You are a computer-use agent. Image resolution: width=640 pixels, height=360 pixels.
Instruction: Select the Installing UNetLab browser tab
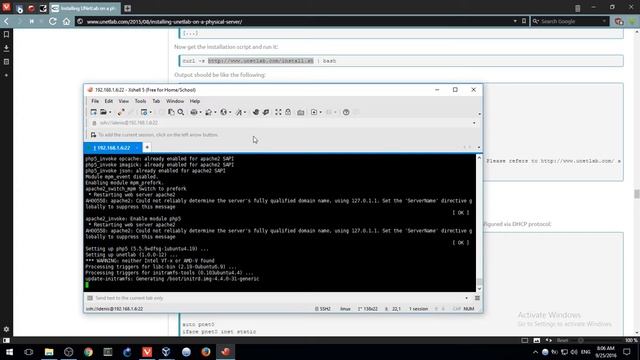[x=84, y=8]
